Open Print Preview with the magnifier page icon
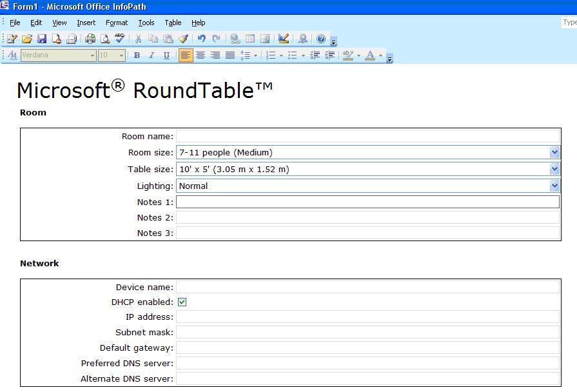This screenshot has width=577, height=392. 105,39
